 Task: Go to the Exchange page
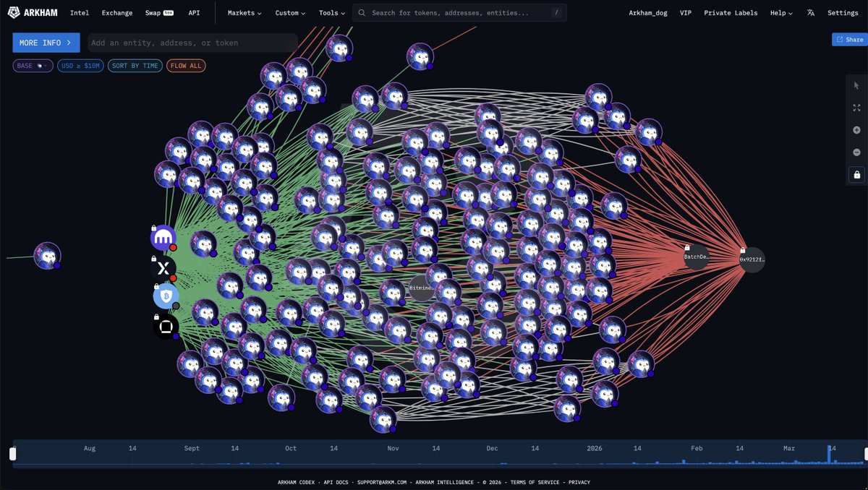click(117, 13)
